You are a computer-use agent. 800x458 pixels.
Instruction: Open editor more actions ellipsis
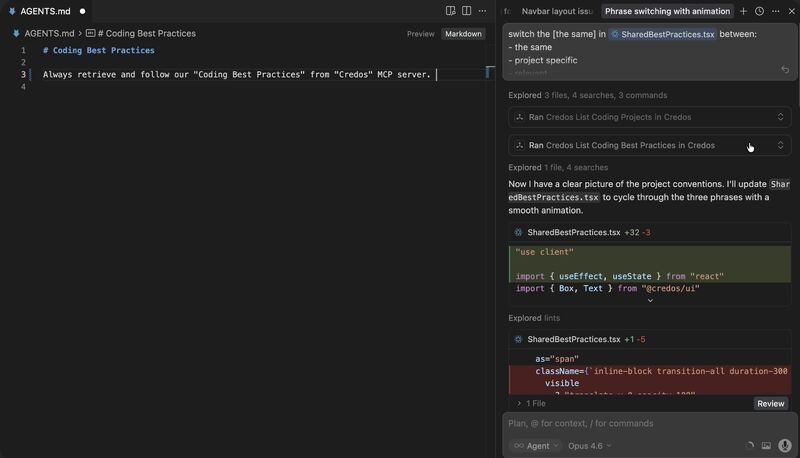[x=483, y=11]
